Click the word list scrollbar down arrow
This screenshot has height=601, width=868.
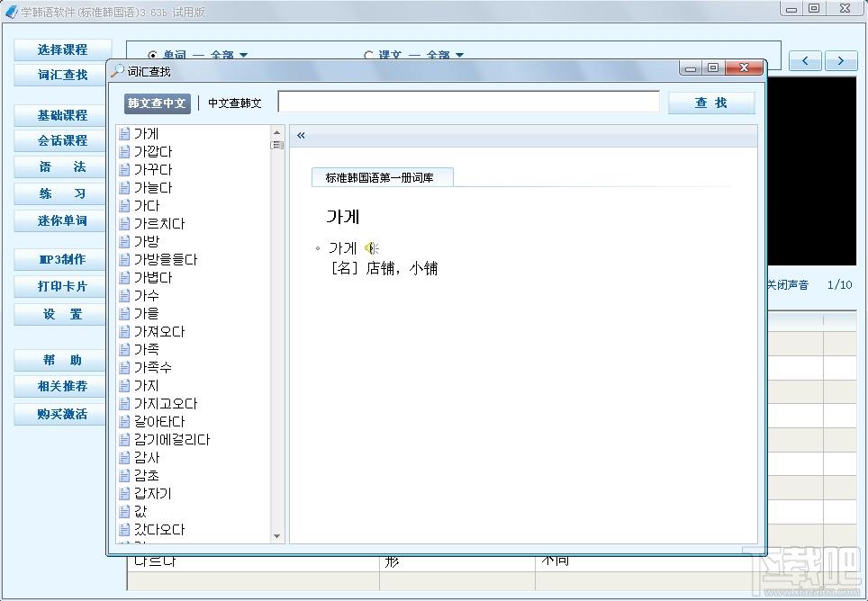(276, 536)
